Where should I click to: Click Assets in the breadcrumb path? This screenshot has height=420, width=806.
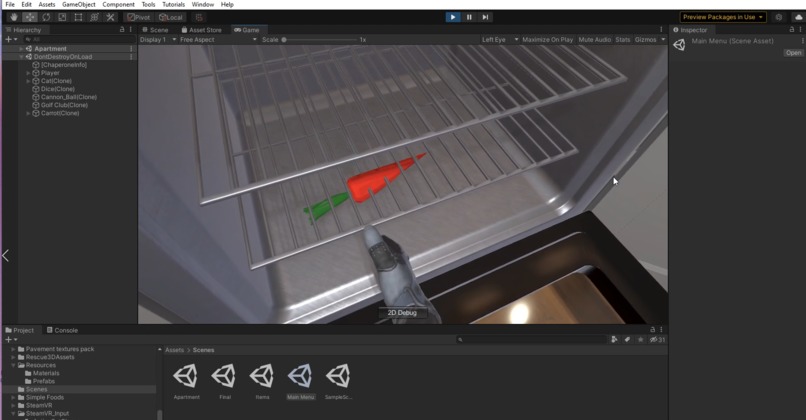[174, 350]
